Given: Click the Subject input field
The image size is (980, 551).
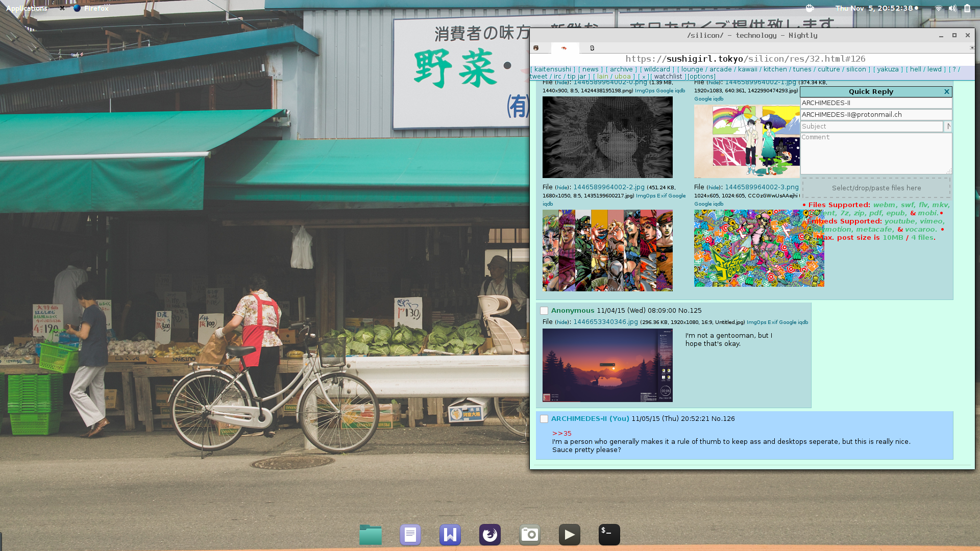Looking at the screenshot, I should (871, 127).
